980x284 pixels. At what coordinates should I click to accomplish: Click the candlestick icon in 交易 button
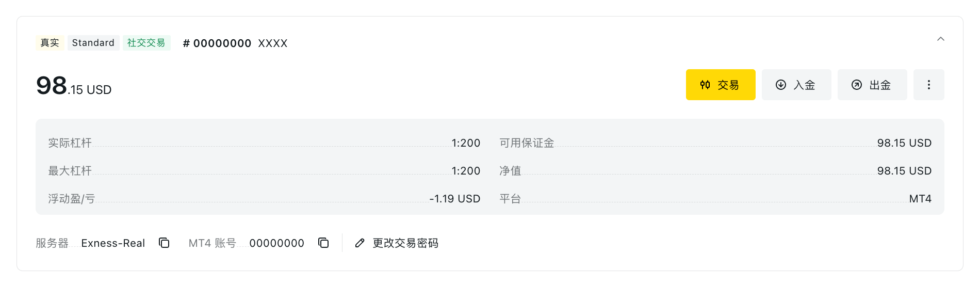click(705, 85)
